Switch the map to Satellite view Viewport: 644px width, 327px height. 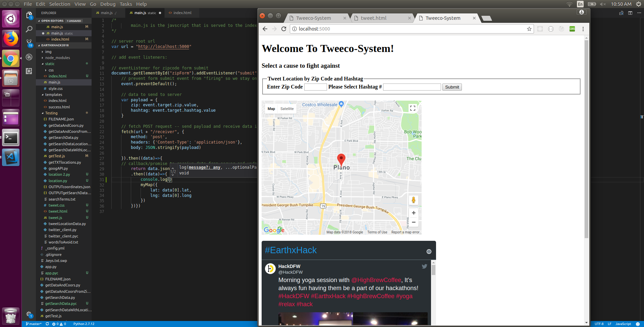(x=287, y=109)
